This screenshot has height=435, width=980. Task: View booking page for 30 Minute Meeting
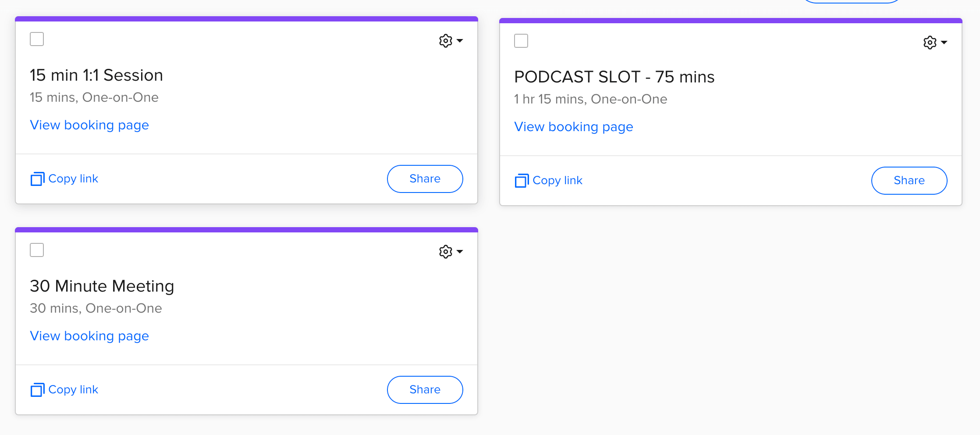click(89, 336)
